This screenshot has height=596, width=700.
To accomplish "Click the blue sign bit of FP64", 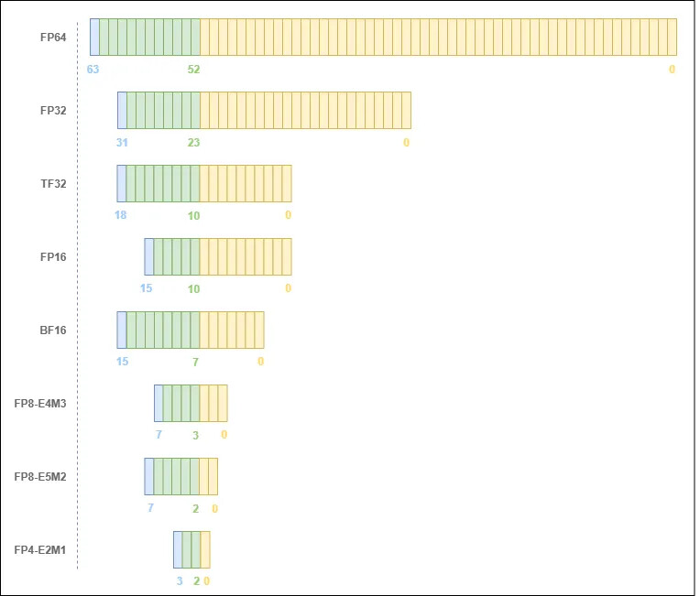I will pyautogui.click(x=94, y=37).
